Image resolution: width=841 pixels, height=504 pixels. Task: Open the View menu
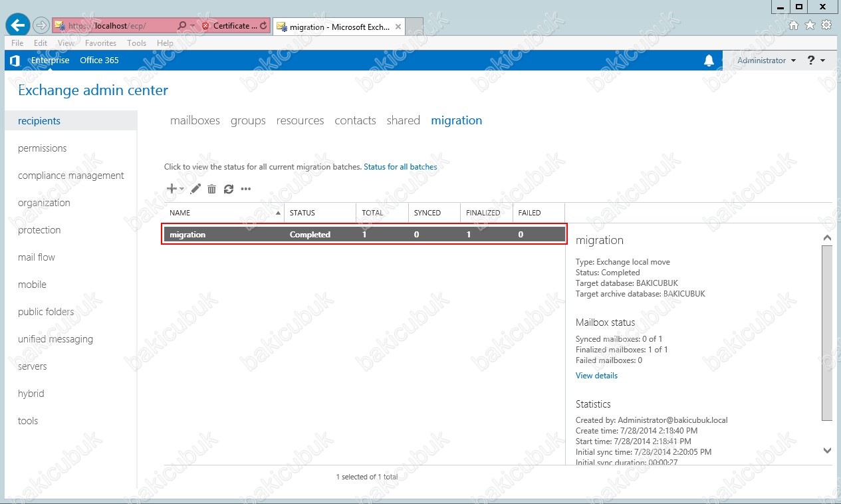[66, 43]
